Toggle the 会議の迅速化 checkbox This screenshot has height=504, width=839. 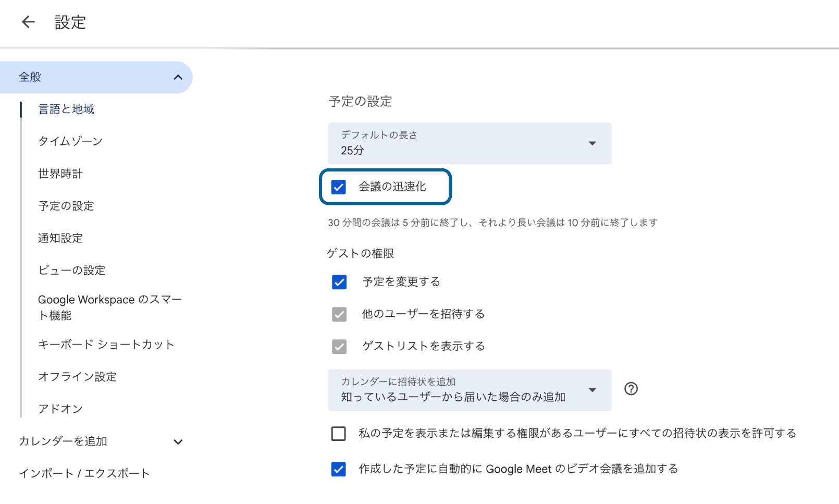(x=339, y=187)
